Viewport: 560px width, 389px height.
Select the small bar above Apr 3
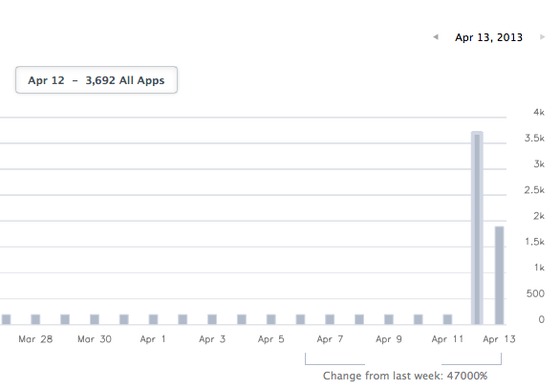(x=212, y=319)
